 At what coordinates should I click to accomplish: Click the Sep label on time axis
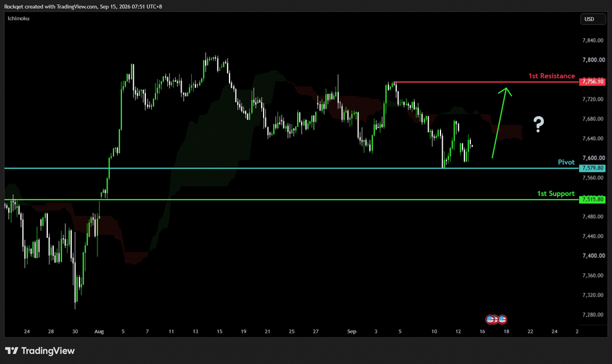(351, 332)
